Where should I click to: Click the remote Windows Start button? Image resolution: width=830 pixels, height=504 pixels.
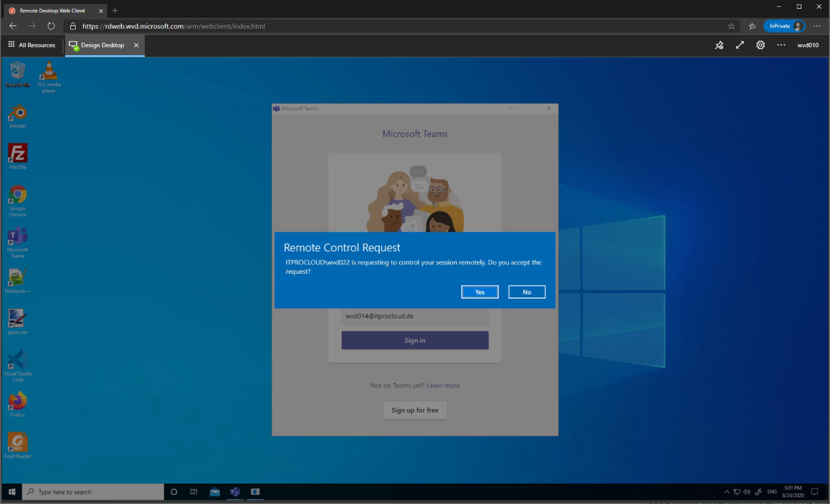click(x=11, y=492)
